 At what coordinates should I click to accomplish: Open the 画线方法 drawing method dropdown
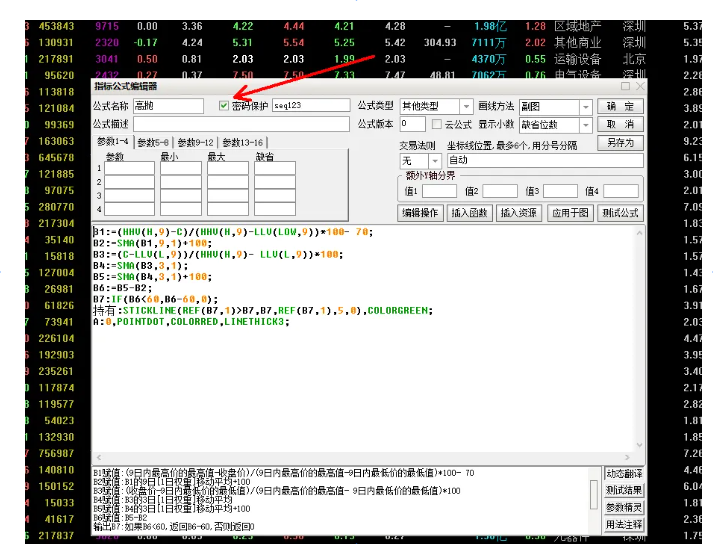(x=586, y=107)
